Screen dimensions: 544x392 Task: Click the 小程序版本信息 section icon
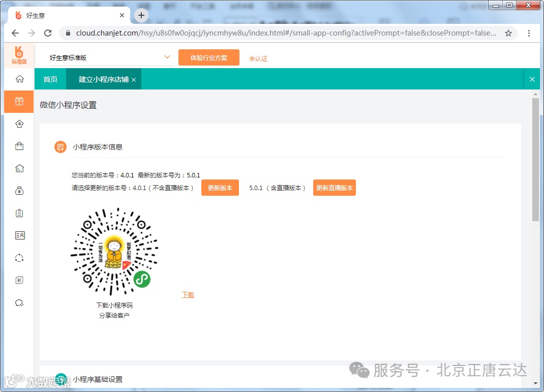pyautogui.click(x=61, y=147)
